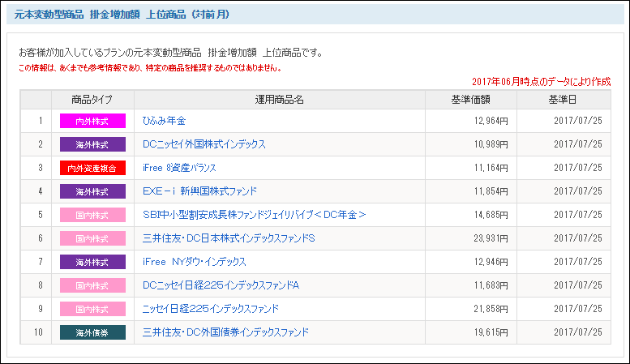The image size is (630, 364).
Task: Click rank number 1 cell
Action: click(x=36, y=121)
